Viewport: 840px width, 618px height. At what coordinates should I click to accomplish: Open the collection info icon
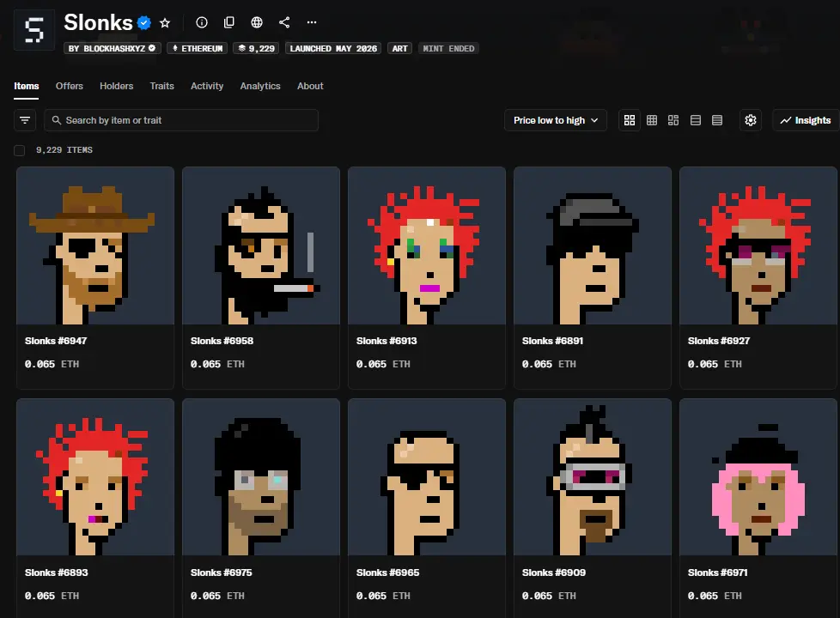pyautogui.click(x=202, y=22)
